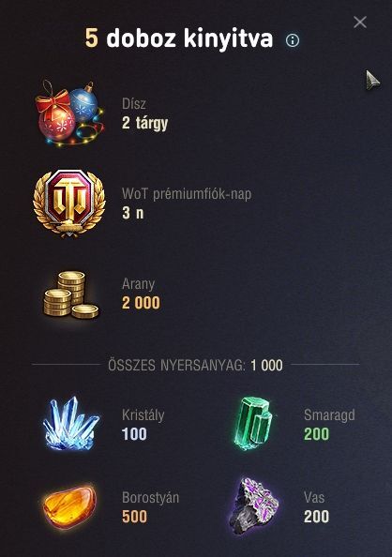Click the info icon beside the title
Screen dimensions: 392x557
[293, 40]
